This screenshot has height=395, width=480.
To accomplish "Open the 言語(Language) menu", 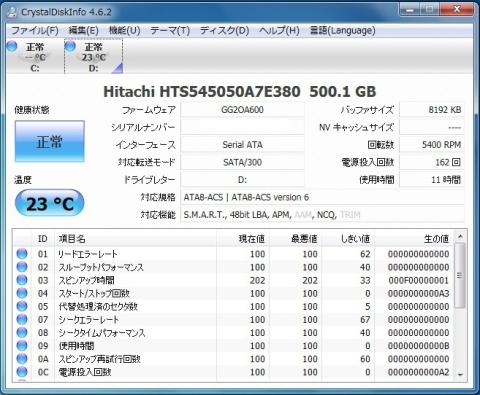I will (343, 31).
